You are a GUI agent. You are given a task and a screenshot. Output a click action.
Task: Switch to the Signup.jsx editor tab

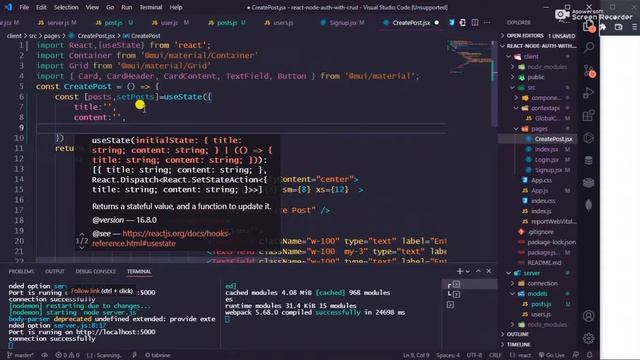(x=343, y=22)
